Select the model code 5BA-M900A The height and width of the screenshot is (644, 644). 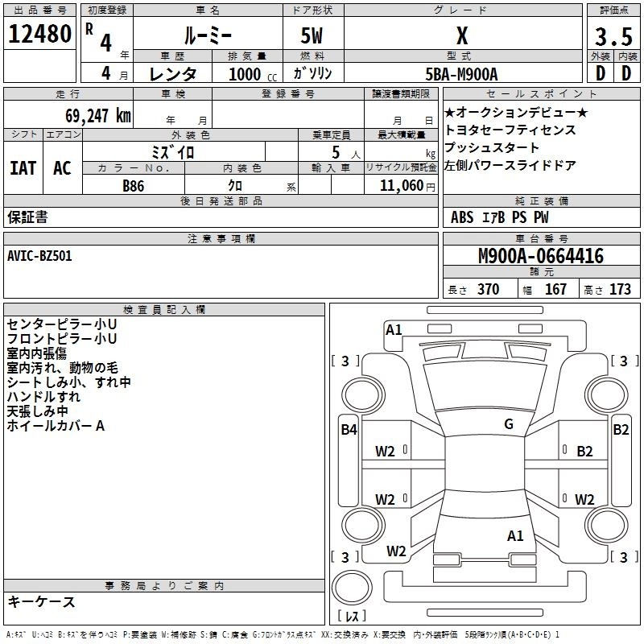pos(461,74)
